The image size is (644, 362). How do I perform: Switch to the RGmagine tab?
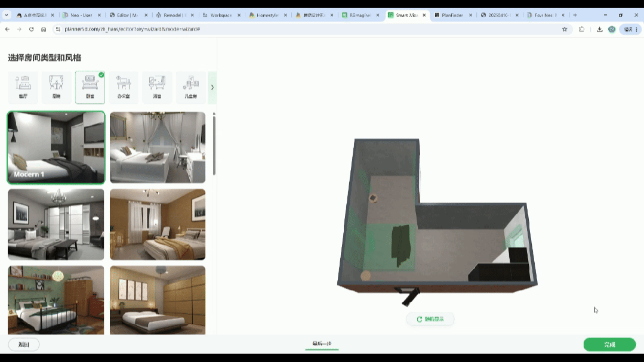(360, 15)
